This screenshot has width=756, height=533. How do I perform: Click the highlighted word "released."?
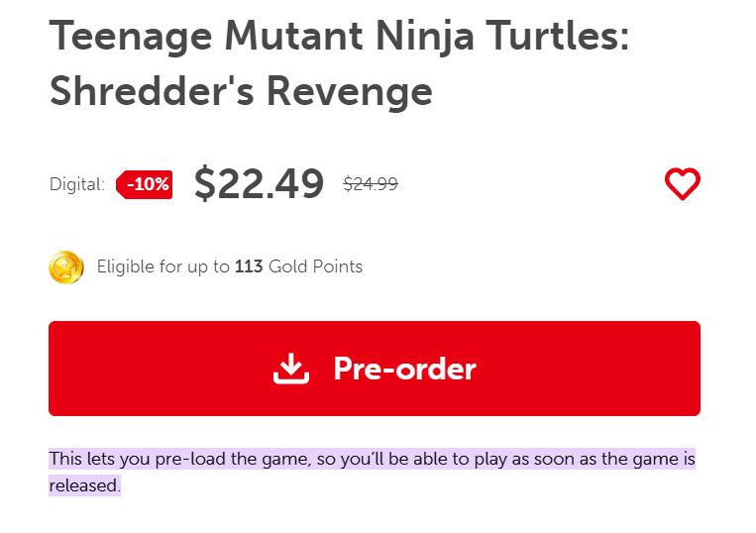click(x=84, y=485)
